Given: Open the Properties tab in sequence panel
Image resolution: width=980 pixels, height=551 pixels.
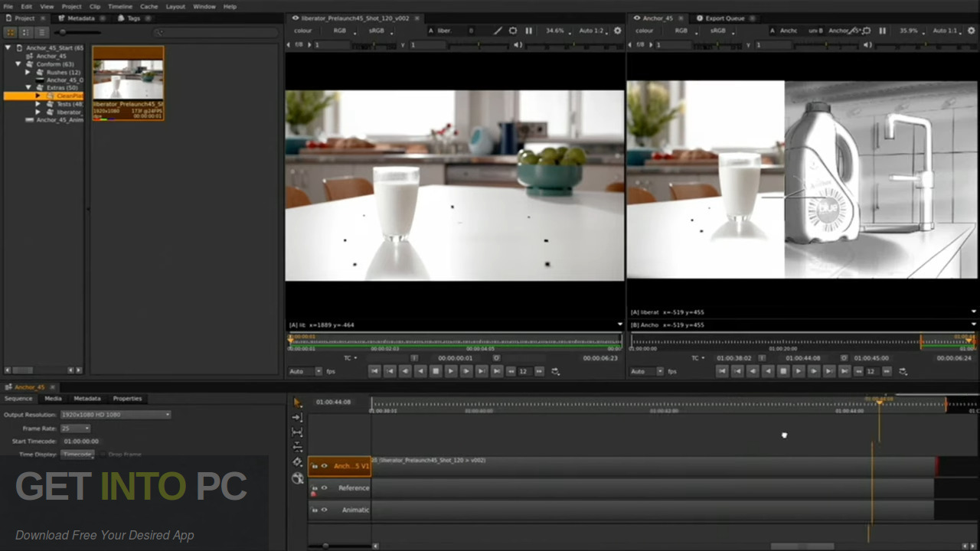Looking at the screenshot, I should point(127,399).
